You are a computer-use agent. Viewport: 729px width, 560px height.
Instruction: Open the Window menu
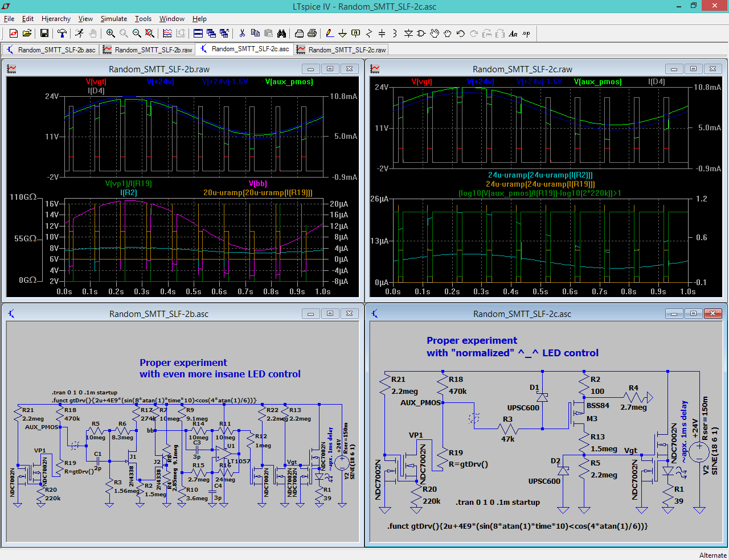(172, 19)
